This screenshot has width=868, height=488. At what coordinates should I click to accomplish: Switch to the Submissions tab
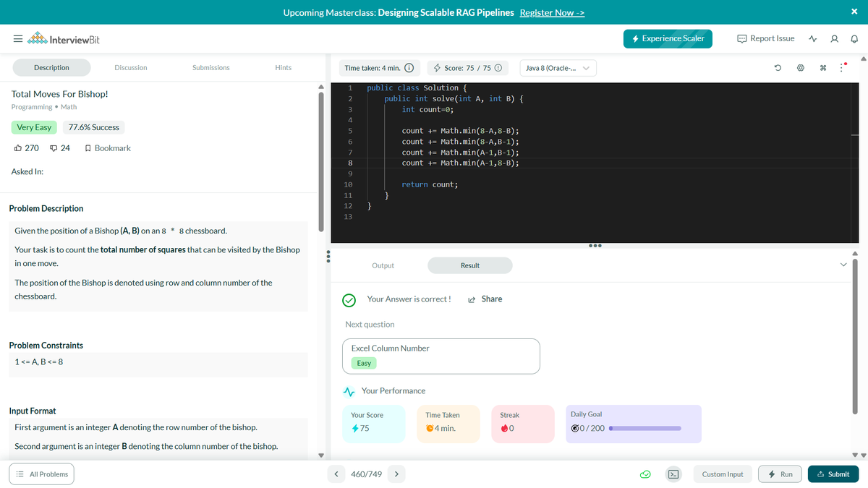[211, 67]
